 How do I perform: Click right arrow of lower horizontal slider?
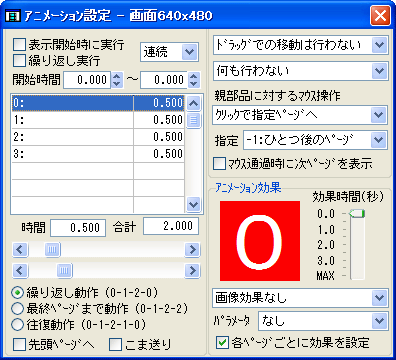point(192,270)
